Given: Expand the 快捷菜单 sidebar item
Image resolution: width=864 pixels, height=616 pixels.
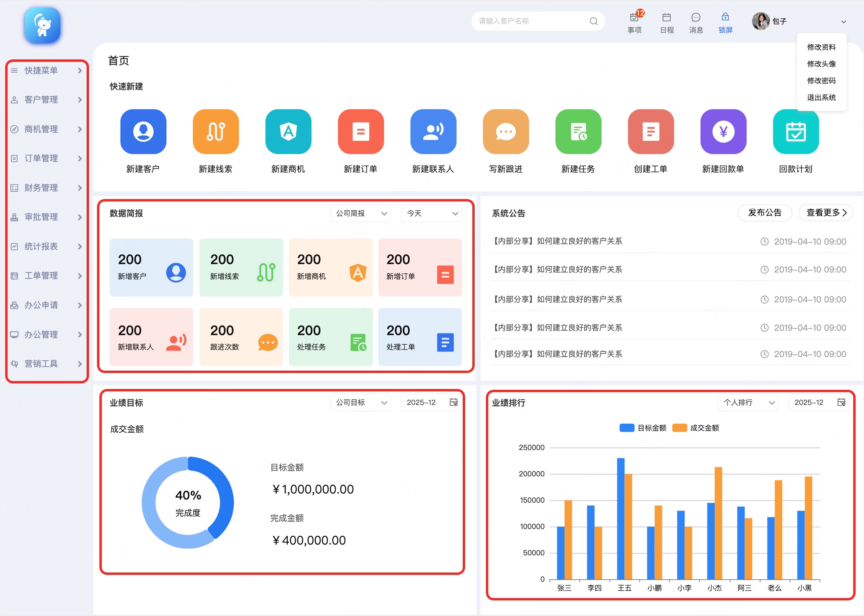Looking at the screenshot, I should point(47,71).
